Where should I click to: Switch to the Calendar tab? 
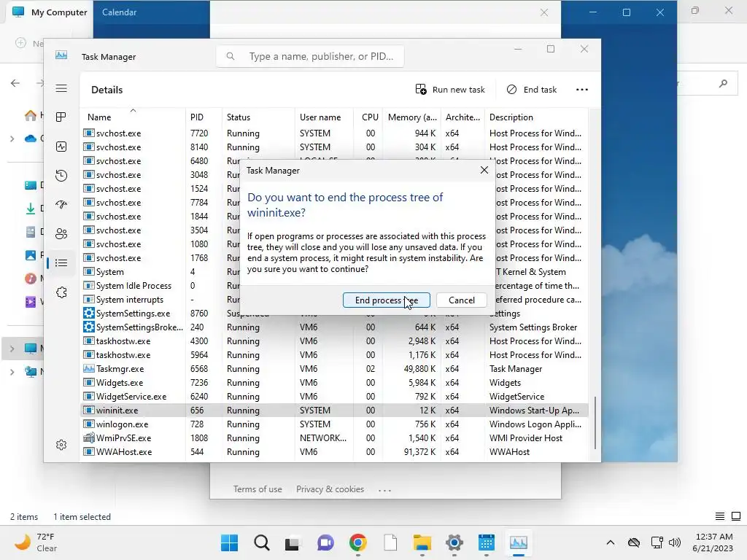[x=120, y=12]
